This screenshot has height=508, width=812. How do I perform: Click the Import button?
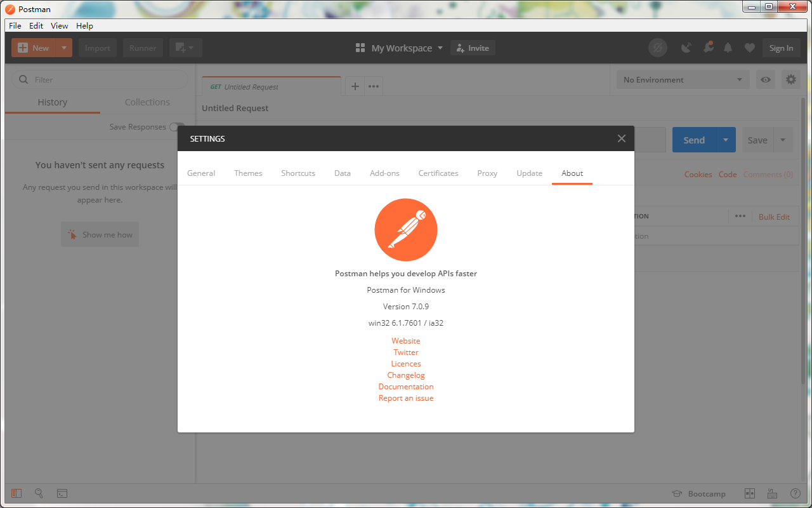point(98,48)
